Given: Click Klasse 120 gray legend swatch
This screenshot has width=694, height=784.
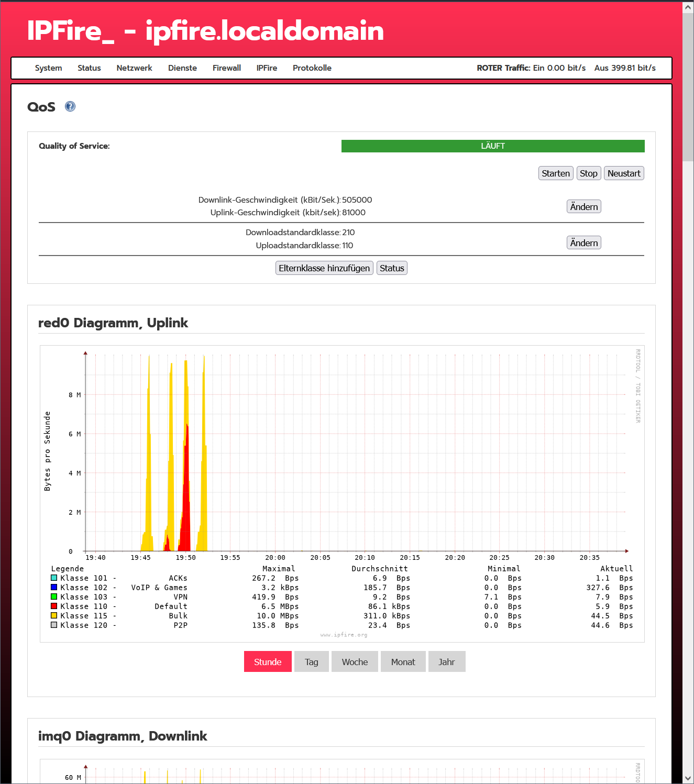Looking at the screenshot, I should click(54, 625).
